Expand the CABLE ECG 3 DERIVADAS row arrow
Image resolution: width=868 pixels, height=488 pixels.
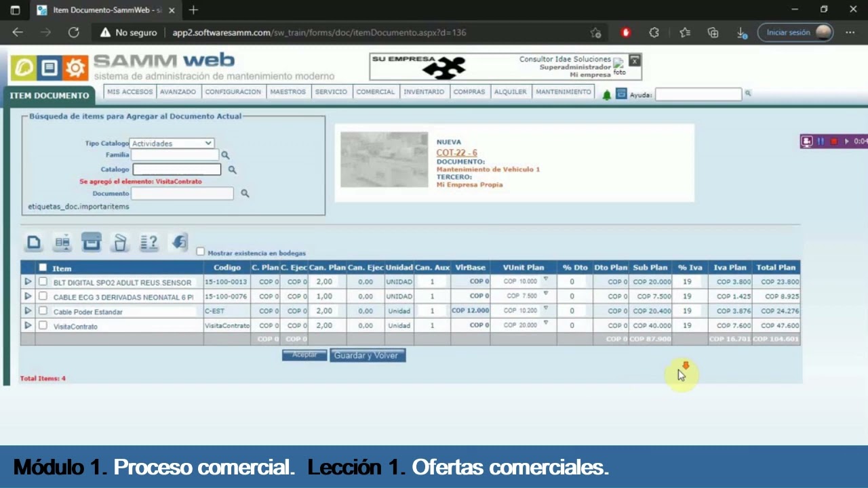click(28, 296)
